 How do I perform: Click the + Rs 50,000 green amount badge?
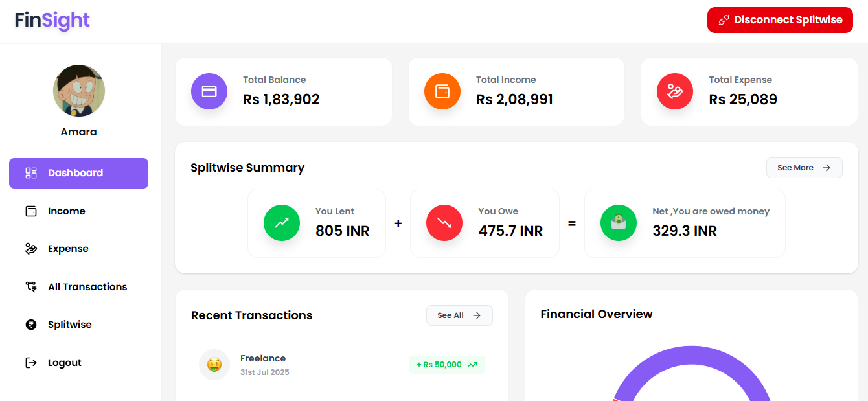[x=447, y=365]
